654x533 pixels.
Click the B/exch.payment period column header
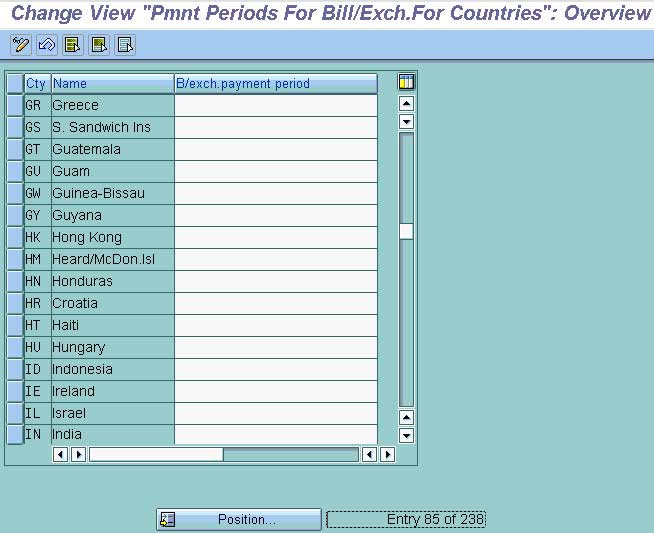pyautogui.click(x=276, y=83)
